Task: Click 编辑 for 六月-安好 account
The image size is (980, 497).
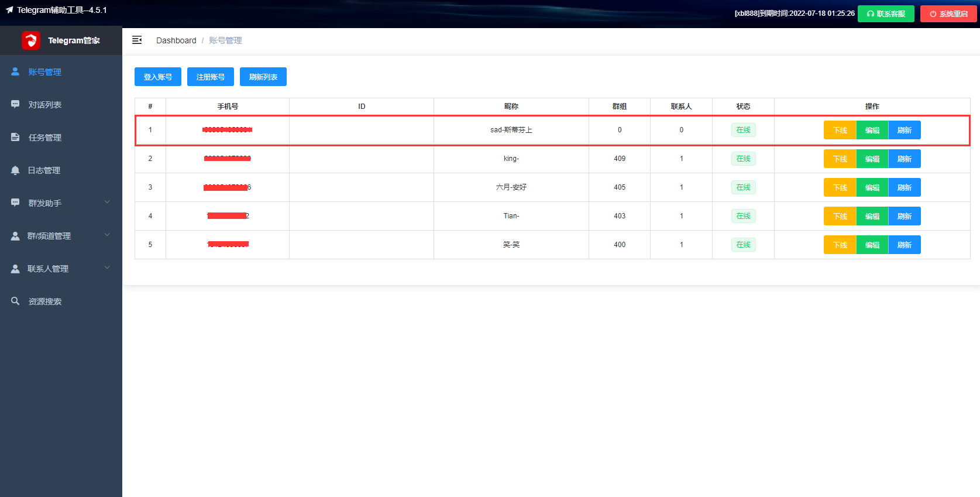Action: pos(872,187)
